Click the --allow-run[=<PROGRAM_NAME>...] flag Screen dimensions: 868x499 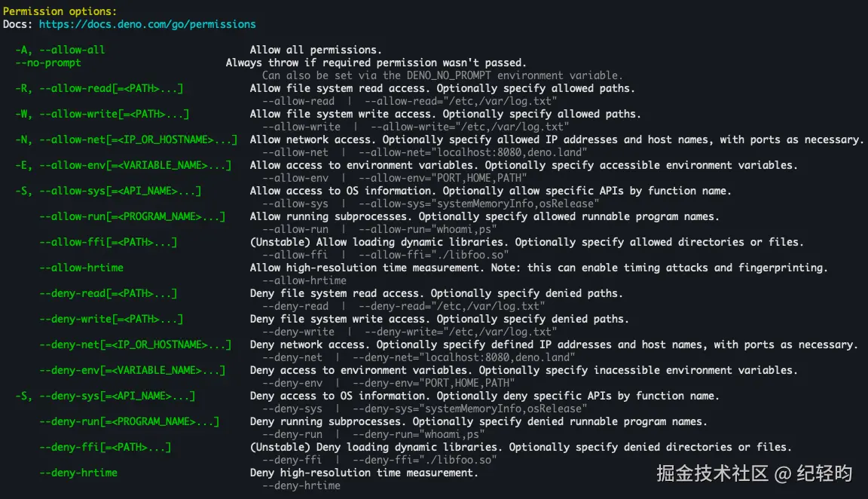(132, 216)
